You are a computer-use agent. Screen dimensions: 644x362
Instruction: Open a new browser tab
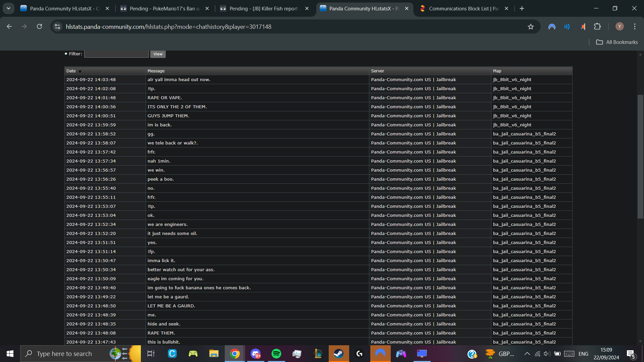(x=522, y=9)
